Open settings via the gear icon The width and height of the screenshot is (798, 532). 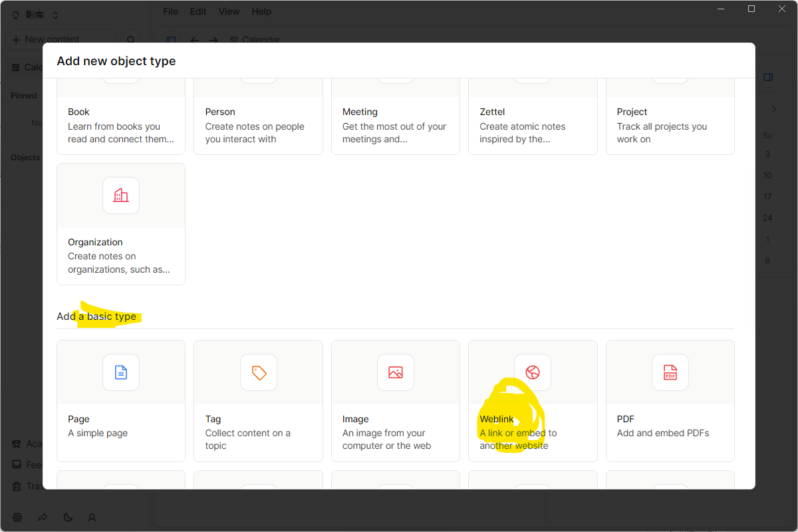17,517
